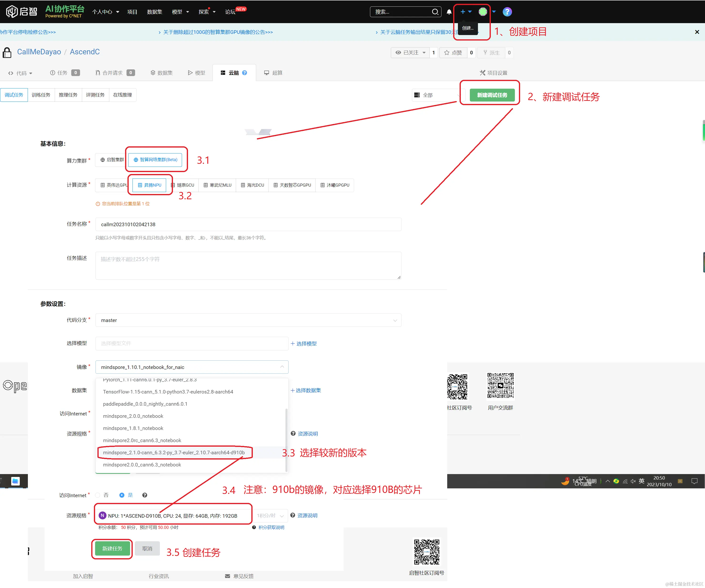Click the plus create icon in header

click(x=463, y=12)
